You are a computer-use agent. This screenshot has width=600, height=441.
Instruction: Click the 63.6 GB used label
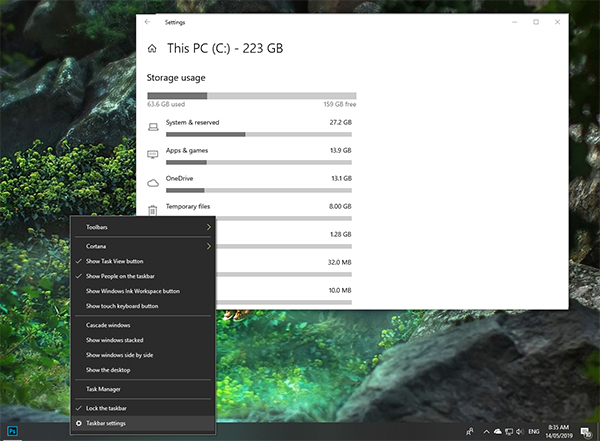166,104
